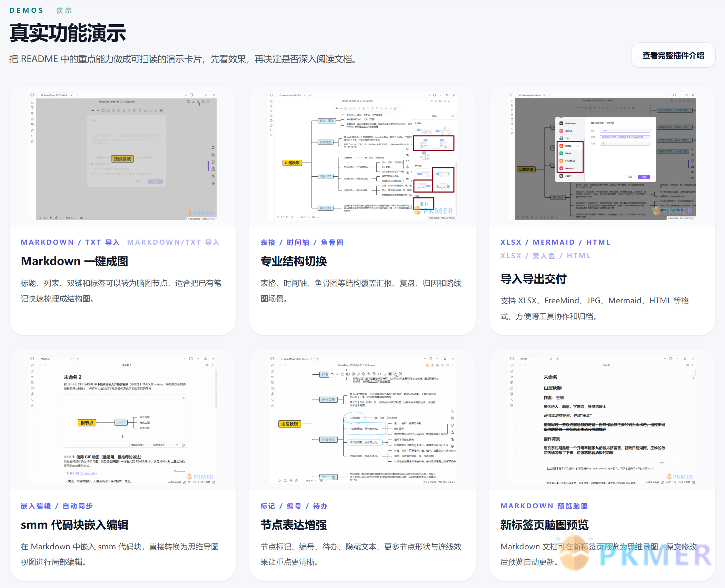Click the 山居秋暝 root node in 专业结构切换 screenshot
Viewport: 725px width, 588px height.
pyautogui.click(x=292, y=163)
